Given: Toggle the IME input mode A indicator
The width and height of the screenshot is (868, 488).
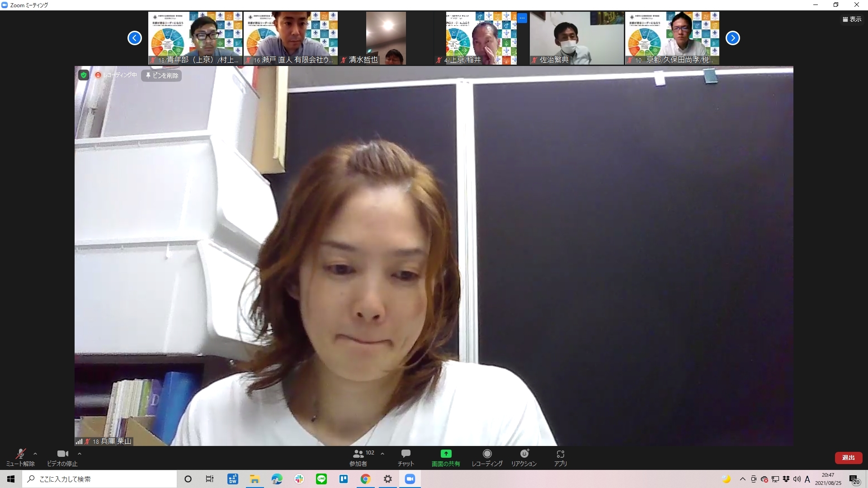Looking at the screenshot, I should click(807, 479).
